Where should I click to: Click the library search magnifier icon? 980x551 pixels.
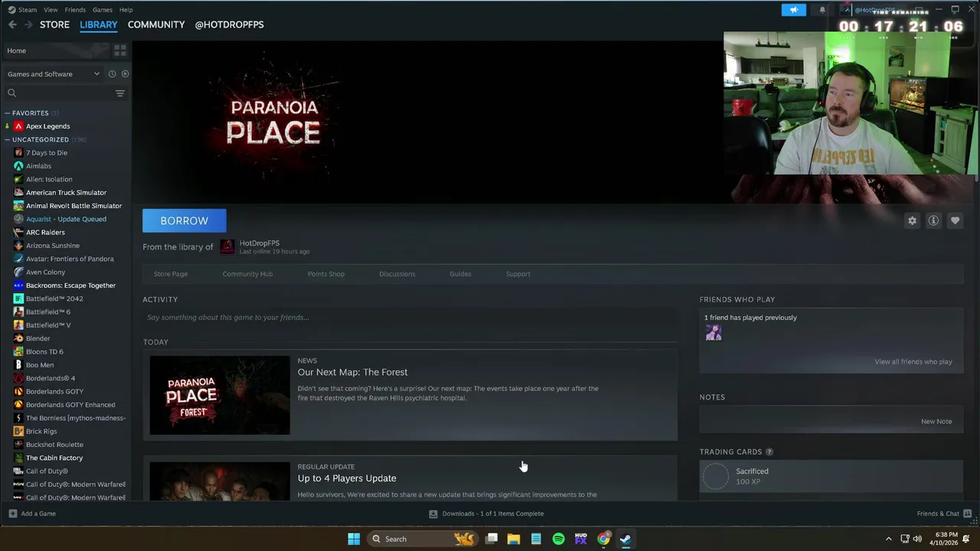click(x=11, y=93)
